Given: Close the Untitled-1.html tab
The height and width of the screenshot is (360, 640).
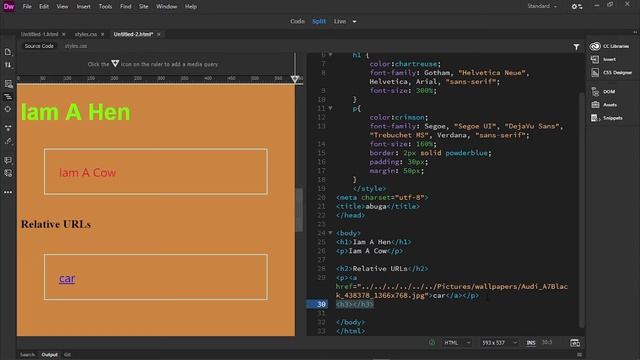Looking at the screenshot, I should coord(64,34).
